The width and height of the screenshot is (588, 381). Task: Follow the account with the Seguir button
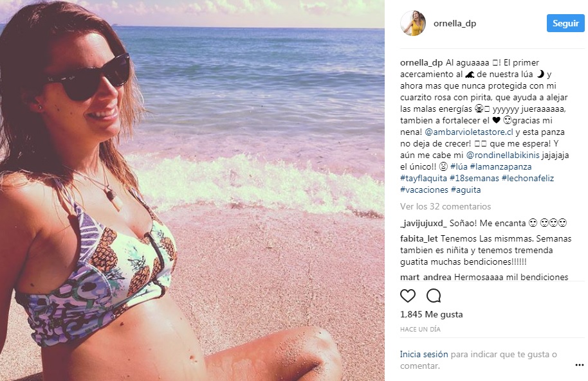point(565,23)
